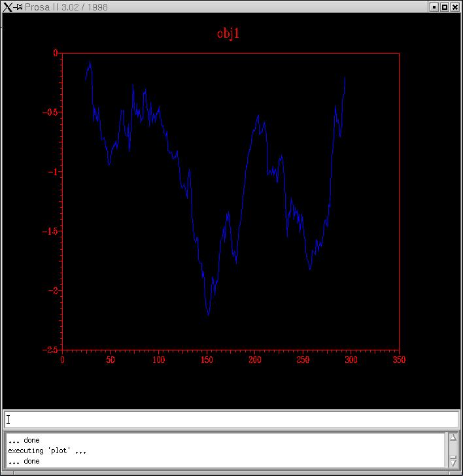Click the pin (sticky) icon in title bar
463x476 pixels.
click(18, 7)
